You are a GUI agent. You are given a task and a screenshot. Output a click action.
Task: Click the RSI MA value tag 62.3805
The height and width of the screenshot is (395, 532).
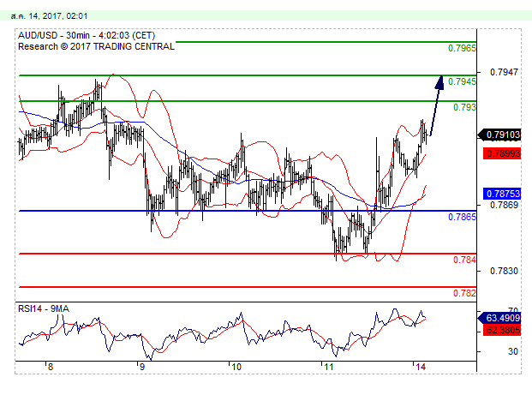[502, 330]
